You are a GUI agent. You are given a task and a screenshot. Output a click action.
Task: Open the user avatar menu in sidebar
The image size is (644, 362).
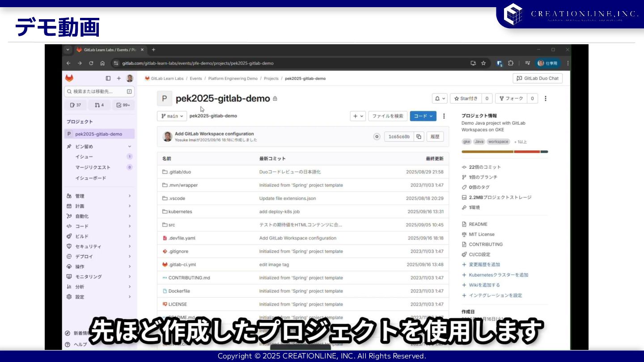pyautogui.click(x=130, y=78)
